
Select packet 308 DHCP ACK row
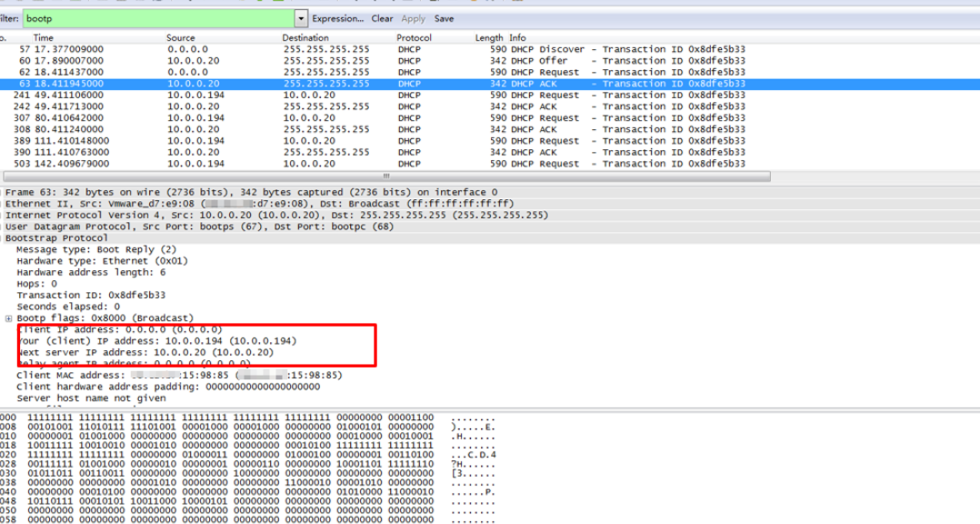tap(490, 129)
